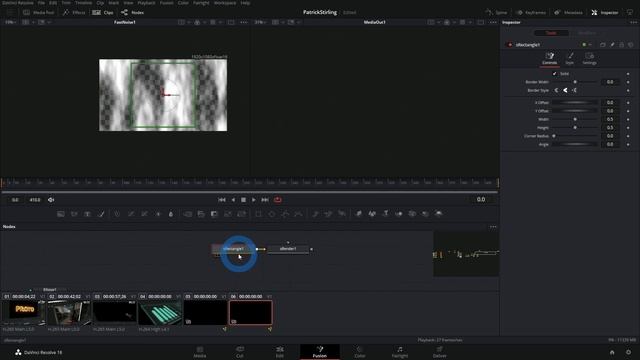This screenshot has height=360, width=640.
Task: Toggle the sRectangle1 enable switch in Inspector
Action: tap(510, 45)
